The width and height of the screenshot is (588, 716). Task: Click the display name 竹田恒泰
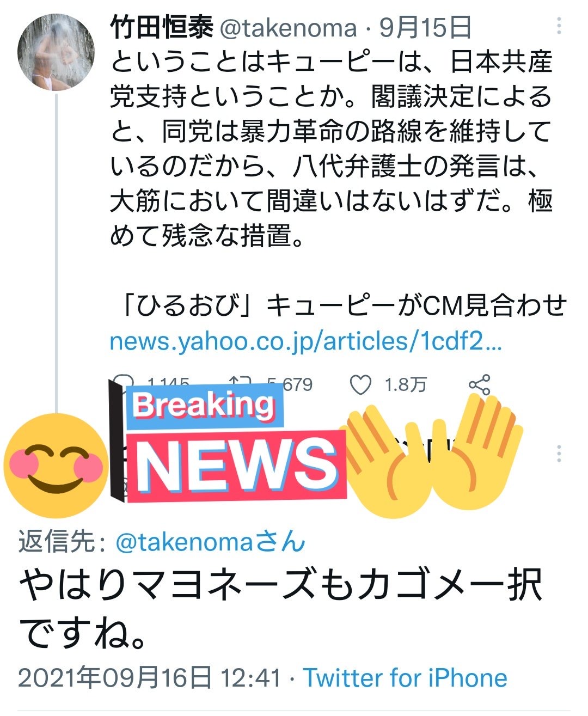tap(161, 27)
